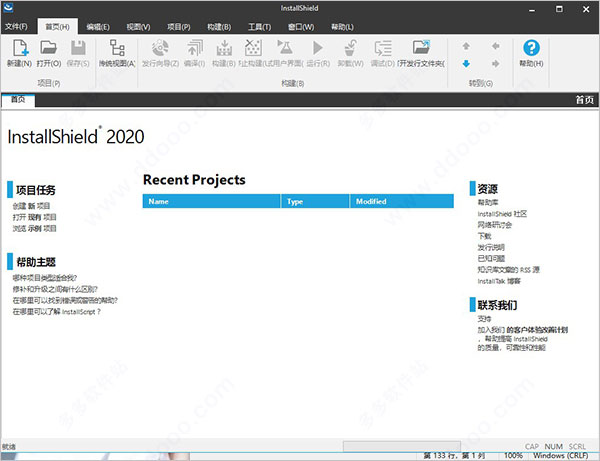Open the 帮助(L) menu

point(342,27)
